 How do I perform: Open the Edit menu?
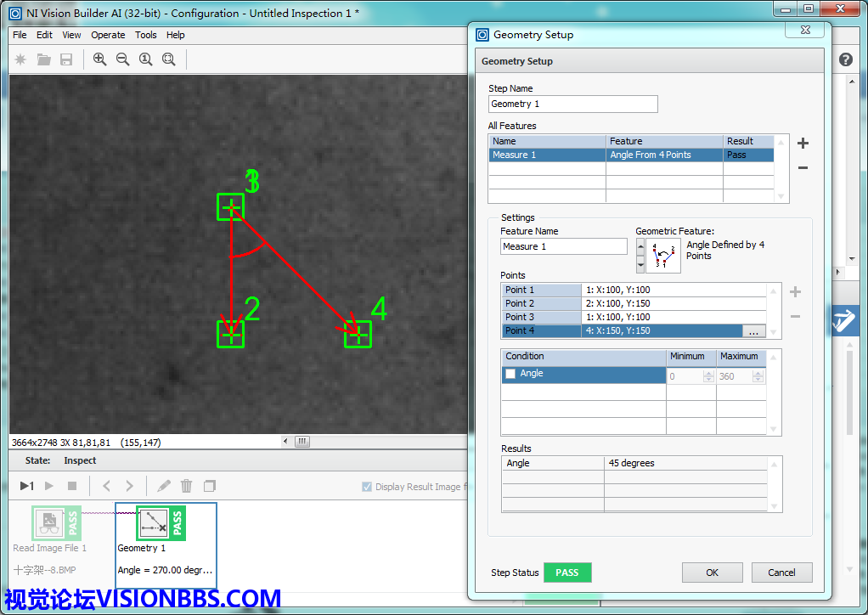(x=44, y=35)
